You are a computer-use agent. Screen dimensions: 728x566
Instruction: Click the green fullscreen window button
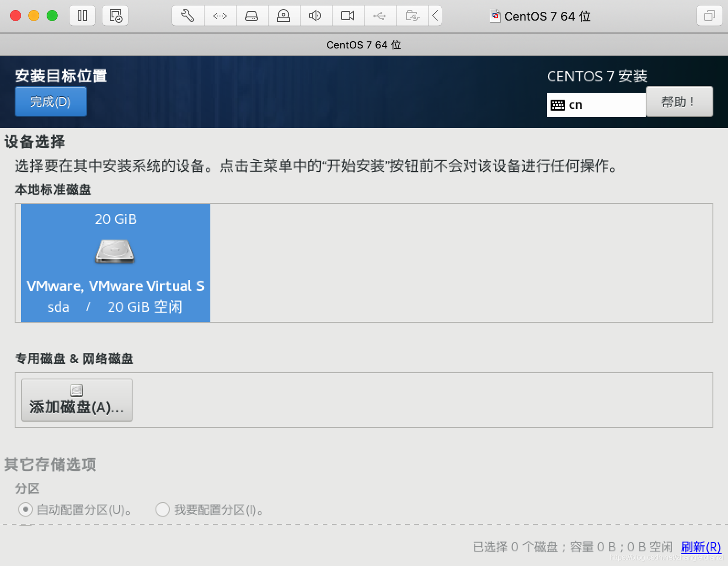click(x=52, y=16)
